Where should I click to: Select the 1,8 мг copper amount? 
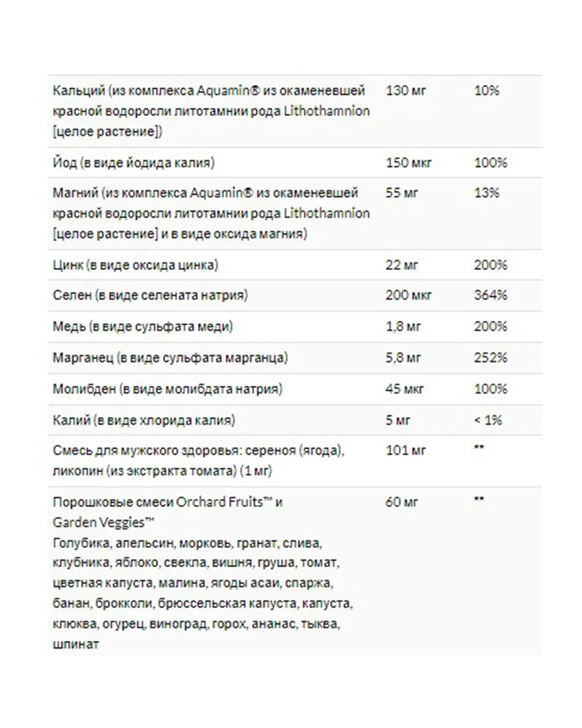tap(403, 327)
